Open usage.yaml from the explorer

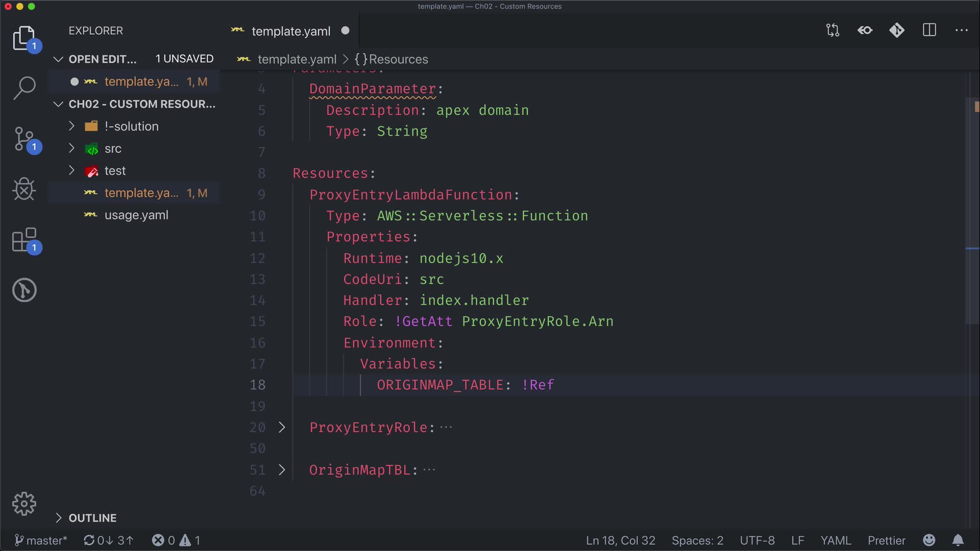[x=136, y=215]
